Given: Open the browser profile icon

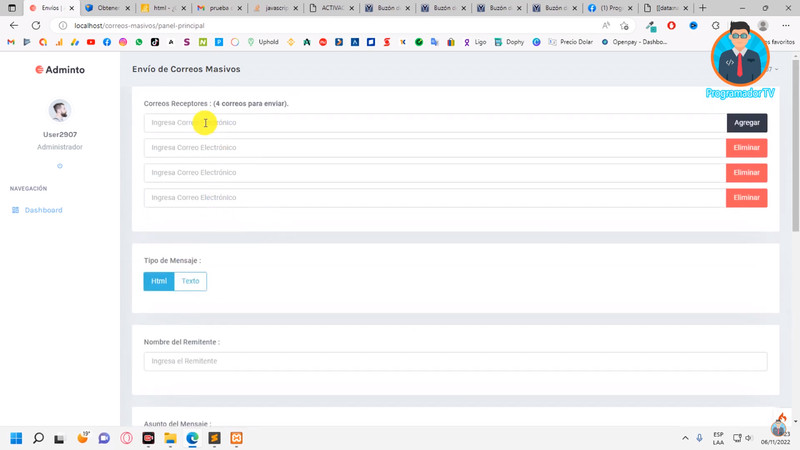Looking at the screenshot, I should (x=763, y=26).
